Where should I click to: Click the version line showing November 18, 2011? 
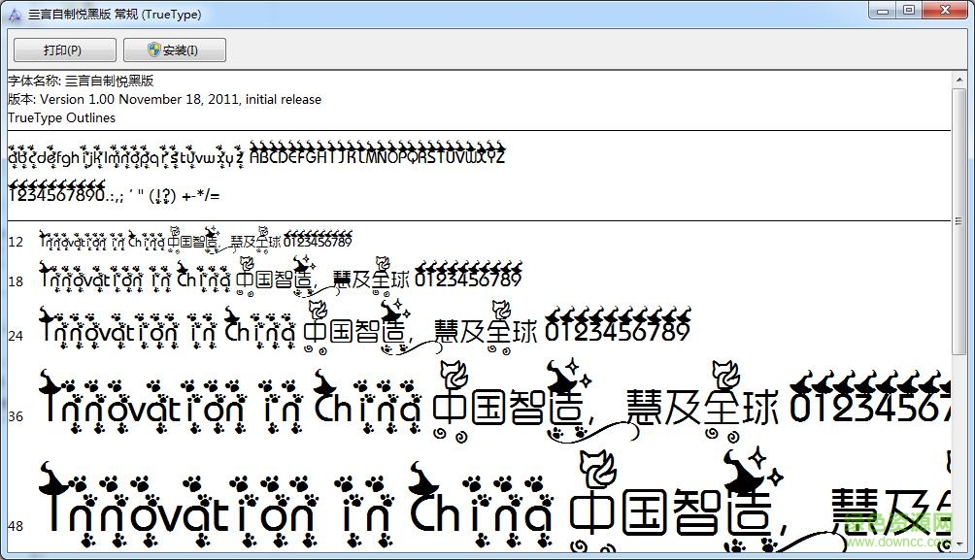(x=163, y=99)
